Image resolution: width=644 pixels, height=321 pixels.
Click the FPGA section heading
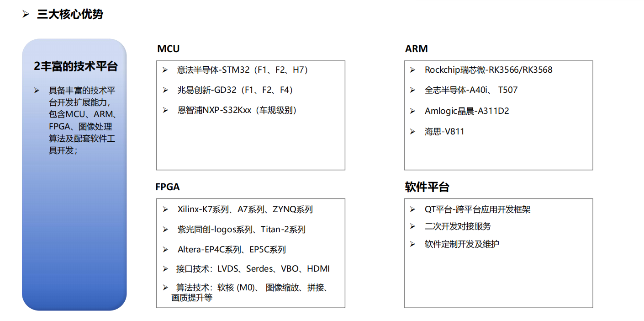pos(168,187)
